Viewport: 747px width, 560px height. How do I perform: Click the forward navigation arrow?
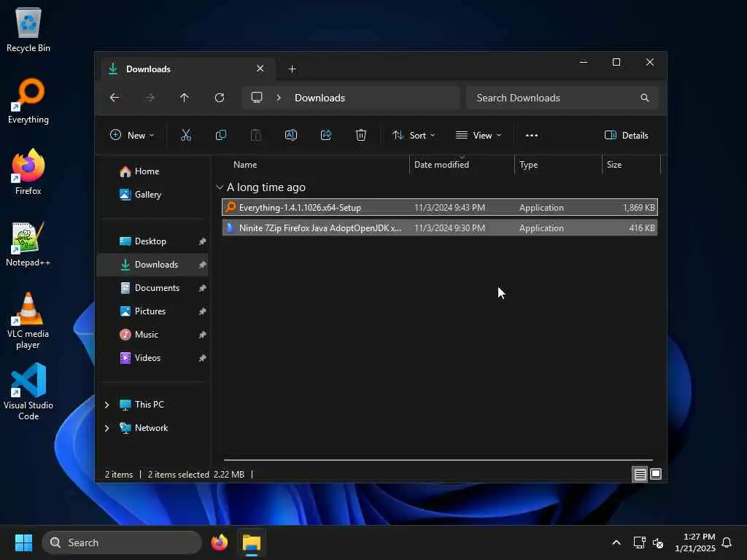(150, 98)
